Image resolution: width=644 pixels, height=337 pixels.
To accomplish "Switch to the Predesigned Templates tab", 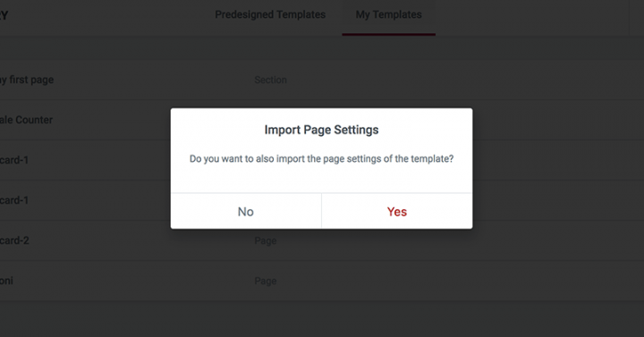I will [x=270, y=15].
